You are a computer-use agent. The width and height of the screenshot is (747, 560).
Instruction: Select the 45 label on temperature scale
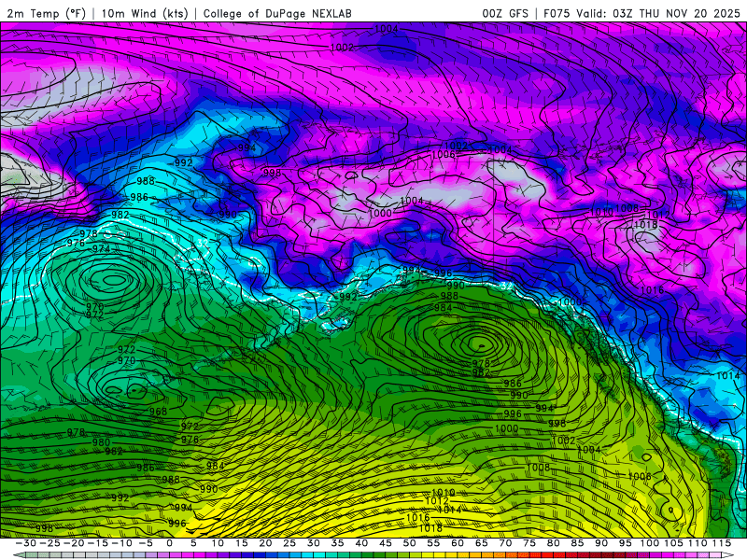coord(385,543)
